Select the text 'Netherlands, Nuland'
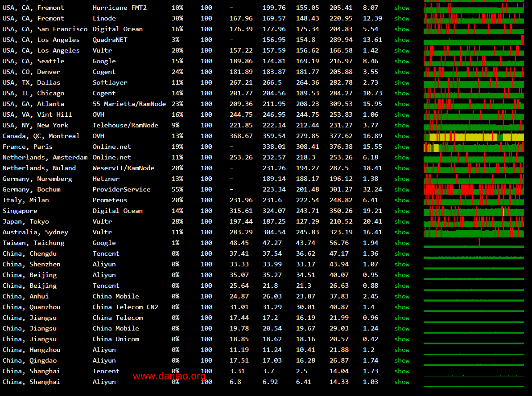This screenshot has width=532, height=396. tap(39, 168)
